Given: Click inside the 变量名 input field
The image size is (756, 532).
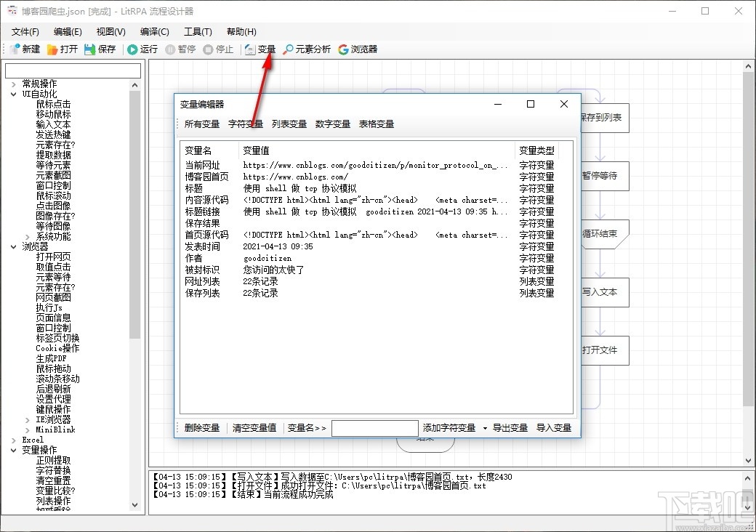Looking at the screenshot, I should click(x=375, y=428).
